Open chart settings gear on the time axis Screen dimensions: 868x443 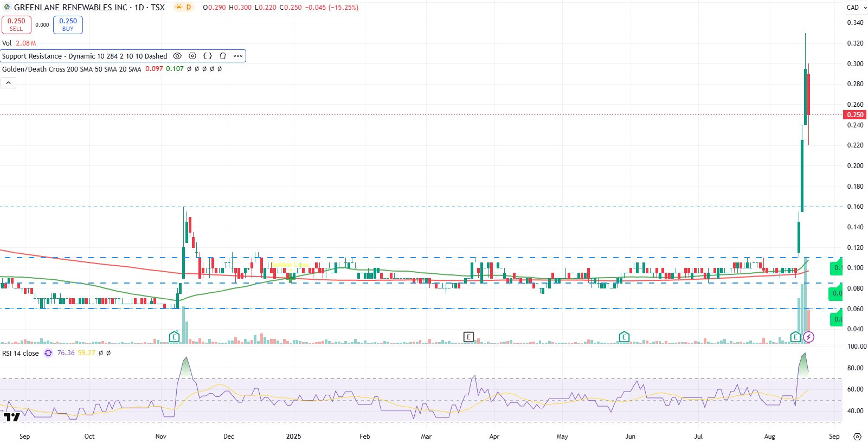pos(857,436)
